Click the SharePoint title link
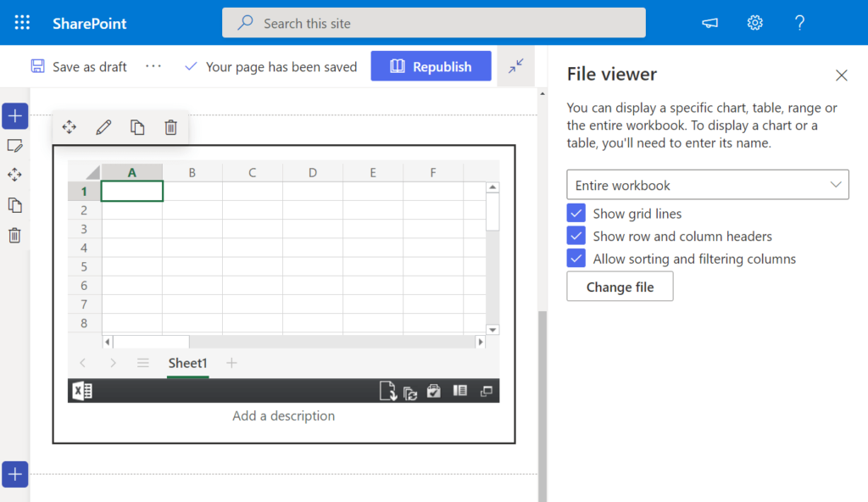Viewport: 868px width, 502px height. click(x=90, y=23)
